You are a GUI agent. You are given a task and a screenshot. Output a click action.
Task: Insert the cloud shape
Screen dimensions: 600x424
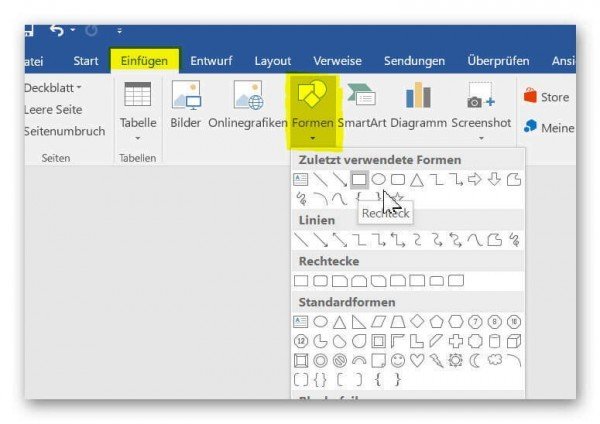pyautogui.click(x=495, y=360)
